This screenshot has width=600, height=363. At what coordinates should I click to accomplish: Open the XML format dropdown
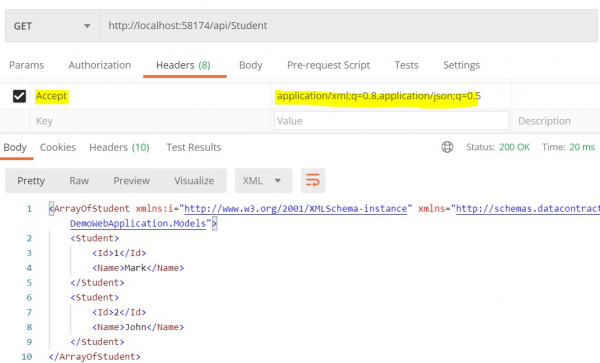point(264,181)
